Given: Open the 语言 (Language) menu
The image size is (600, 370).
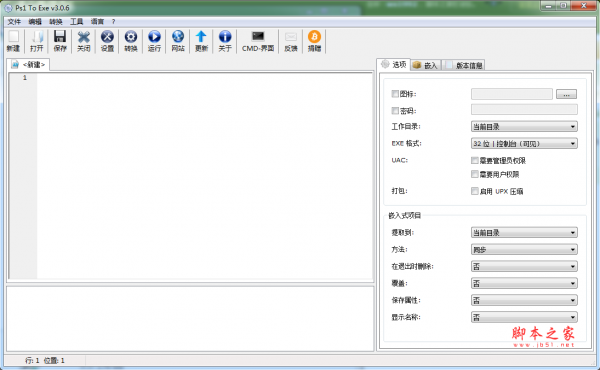Looking at the screenshot, I should 97,21.
